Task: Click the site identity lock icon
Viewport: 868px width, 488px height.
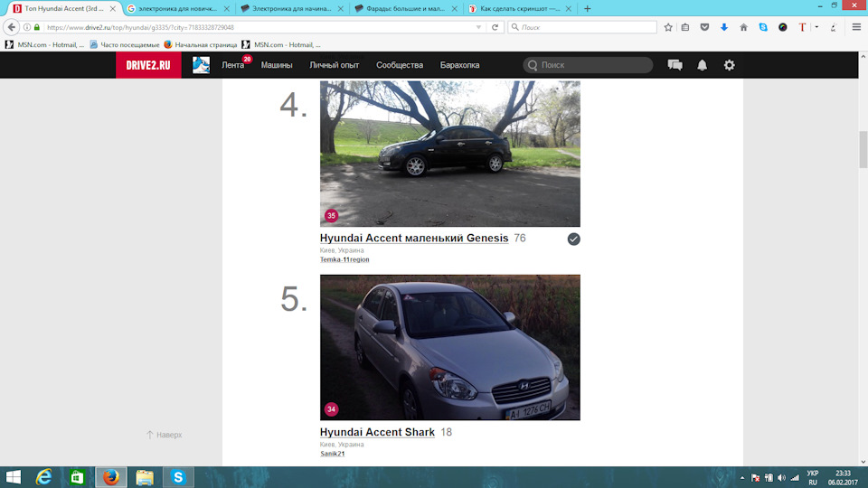Action: coord(37,27)
